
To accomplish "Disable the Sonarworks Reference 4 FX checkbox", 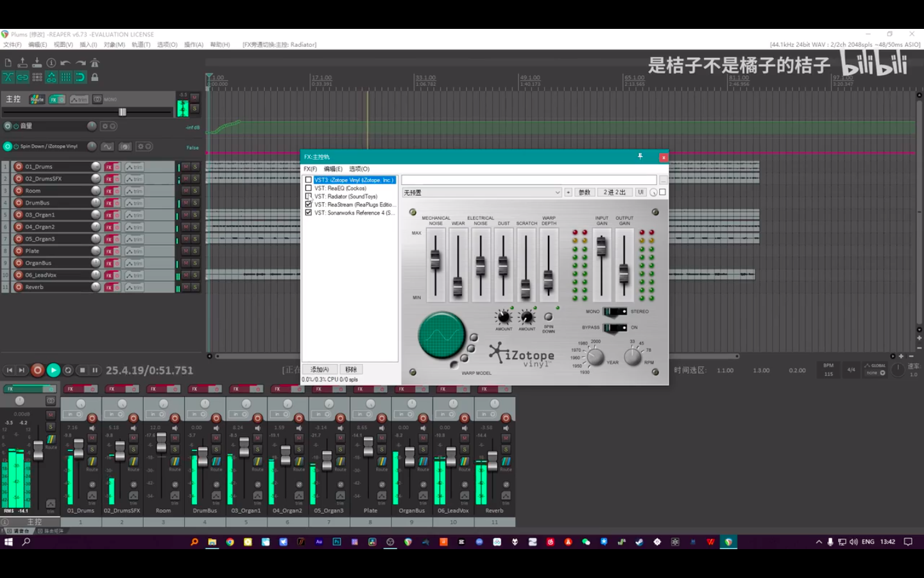I will 309,213.
